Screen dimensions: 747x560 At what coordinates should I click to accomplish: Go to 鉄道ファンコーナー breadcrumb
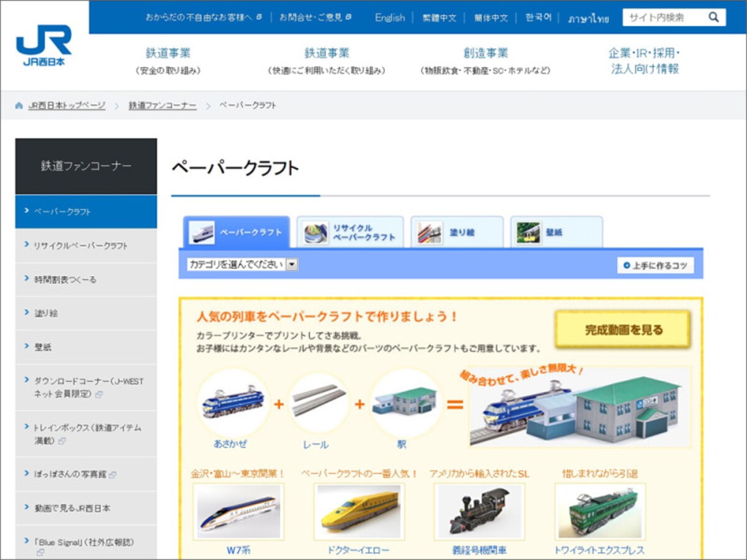click(162, 106)
